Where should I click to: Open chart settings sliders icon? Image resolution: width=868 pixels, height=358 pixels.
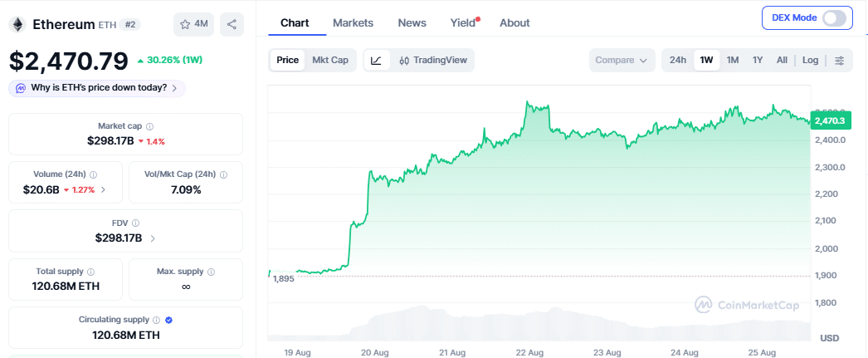point(840,60)
